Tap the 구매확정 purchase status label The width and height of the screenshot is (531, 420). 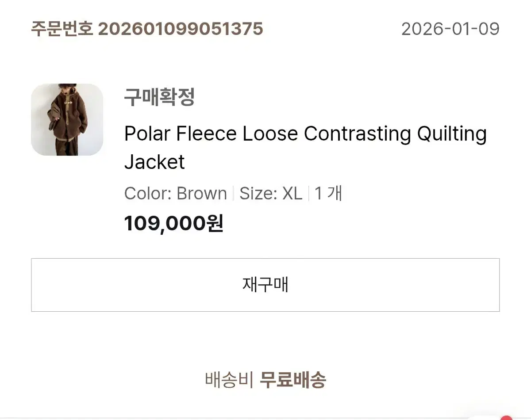[159, 97]
